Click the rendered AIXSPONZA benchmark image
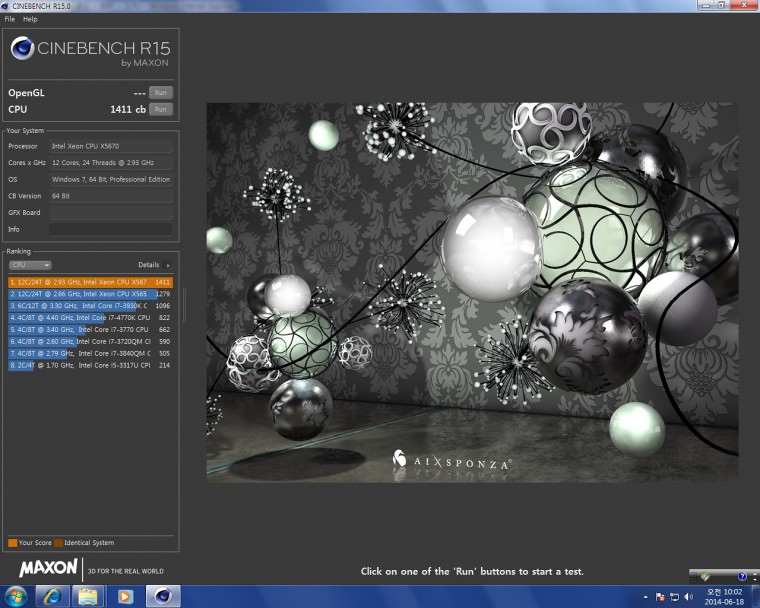The image size is (760, 608). tap(473, 292)
